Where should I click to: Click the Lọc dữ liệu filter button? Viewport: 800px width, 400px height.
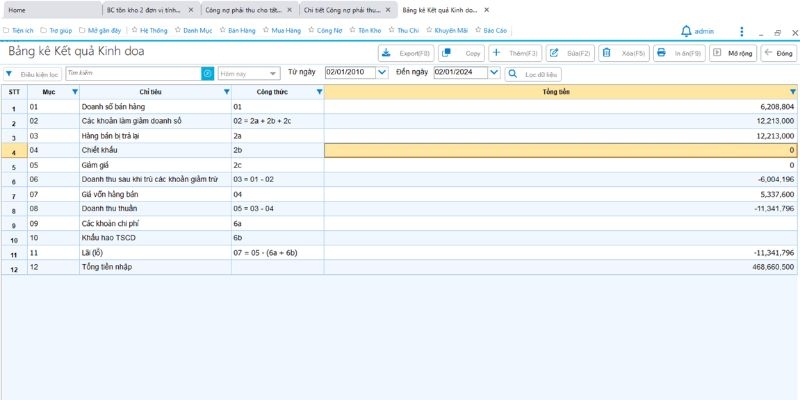533,74
